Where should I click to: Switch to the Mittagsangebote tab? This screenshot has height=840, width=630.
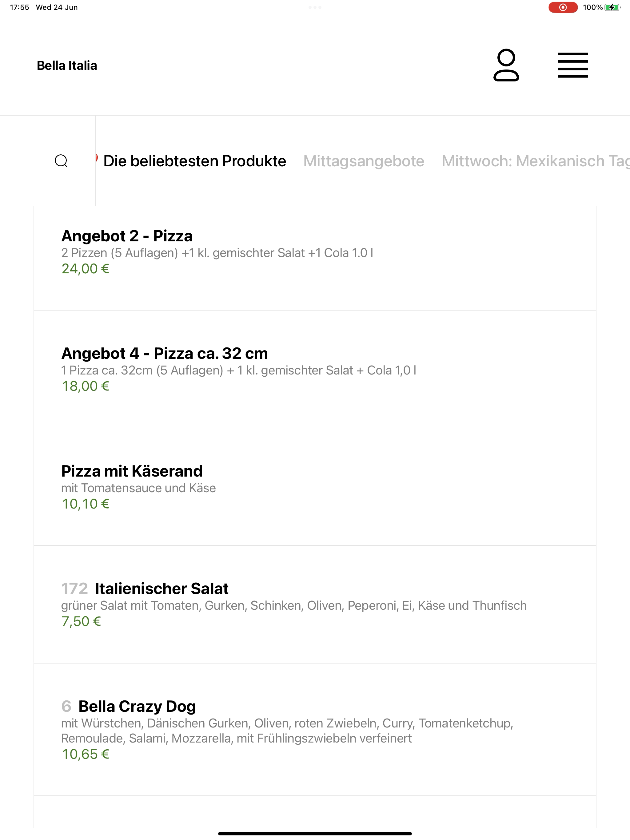point(364,161)
